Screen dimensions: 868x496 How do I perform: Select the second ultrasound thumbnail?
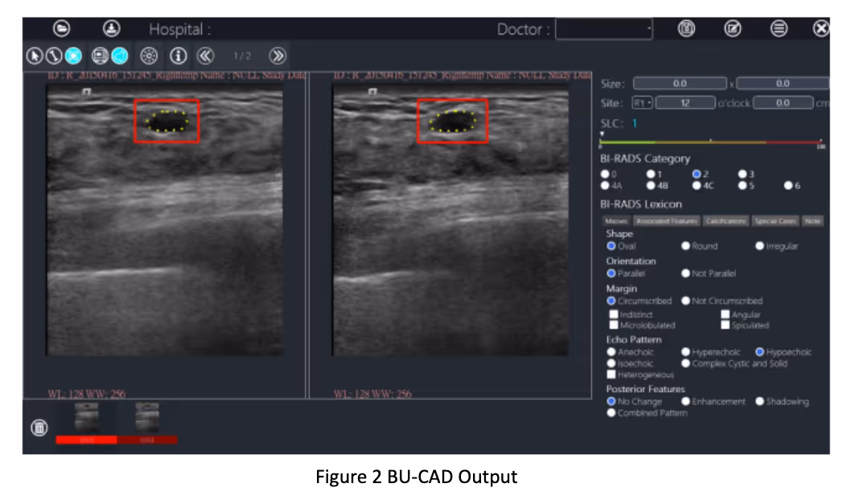tap(146, 417)
